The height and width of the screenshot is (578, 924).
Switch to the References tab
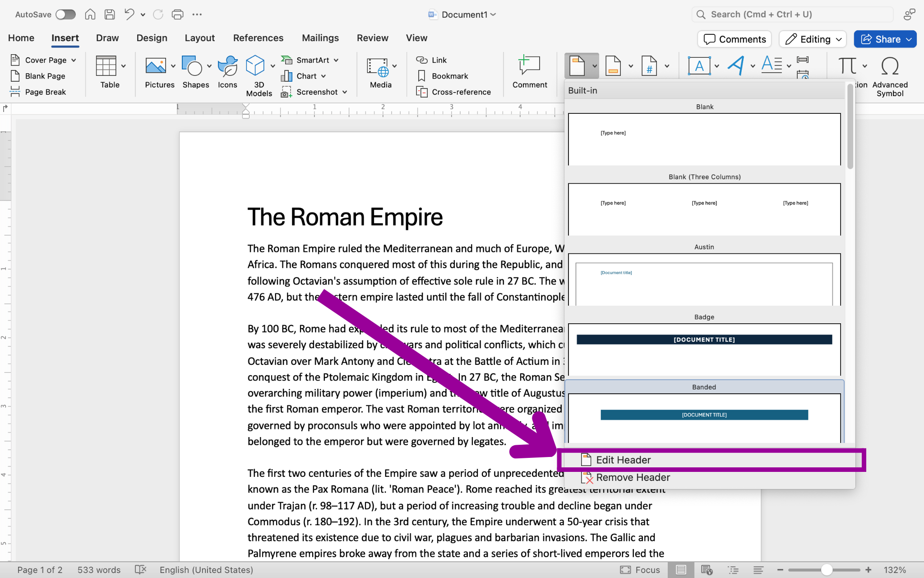click(x=258, y=38)
